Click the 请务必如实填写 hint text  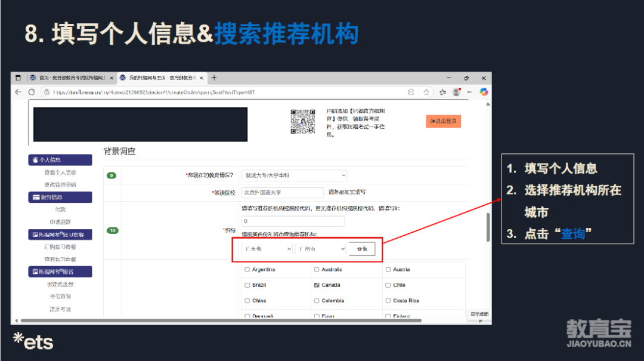(x=347, y=192)
